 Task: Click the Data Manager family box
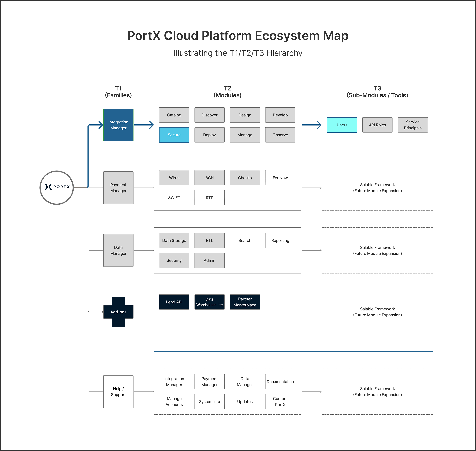coord(118,250)
